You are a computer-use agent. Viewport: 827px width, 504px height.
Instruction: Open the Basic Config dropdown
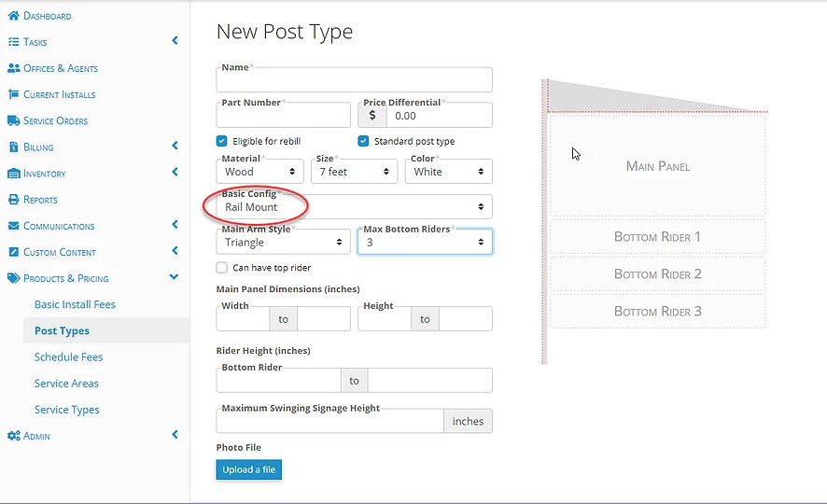pos(355,206)
